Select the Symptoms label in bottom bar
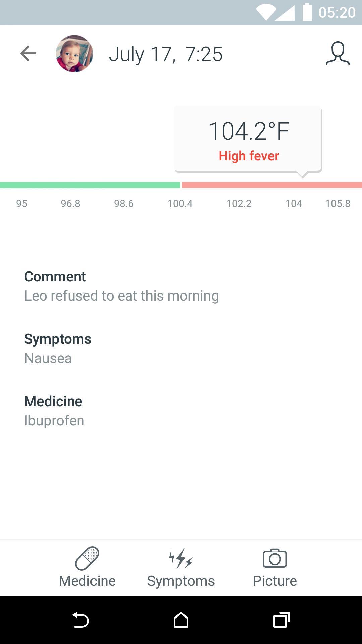The image size is (362, 644). click(181, 581)
